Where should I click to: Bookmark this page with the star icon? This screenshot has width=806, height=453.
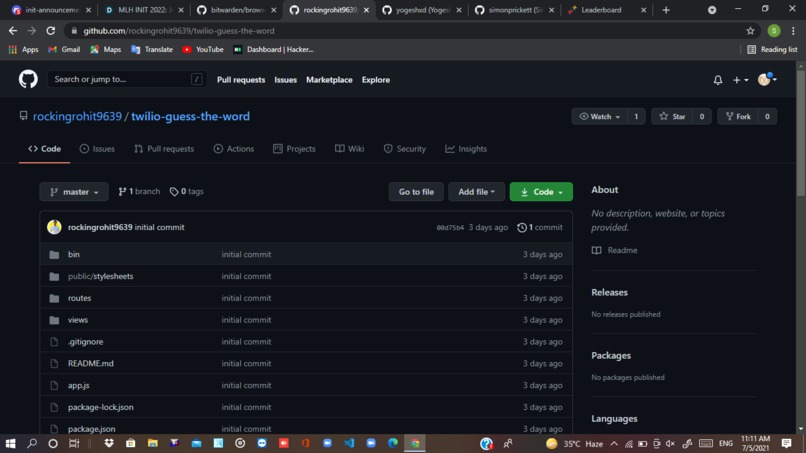(750, 31)
